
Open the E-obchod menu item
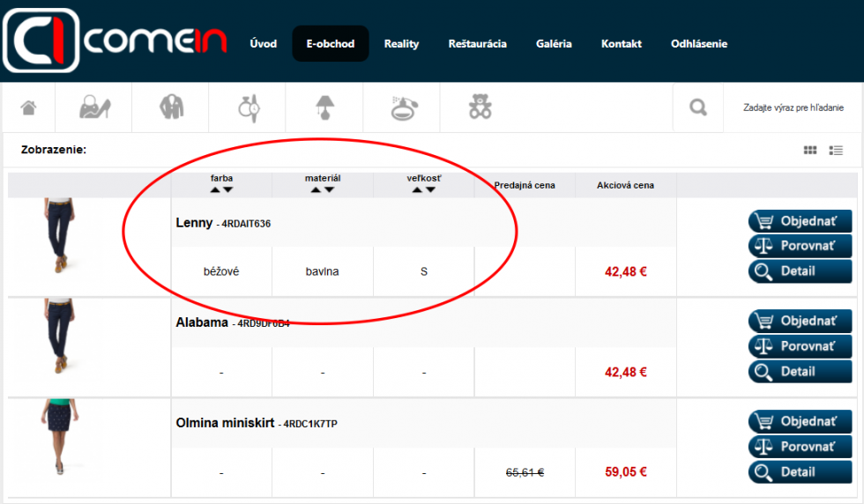coord(330,43)
